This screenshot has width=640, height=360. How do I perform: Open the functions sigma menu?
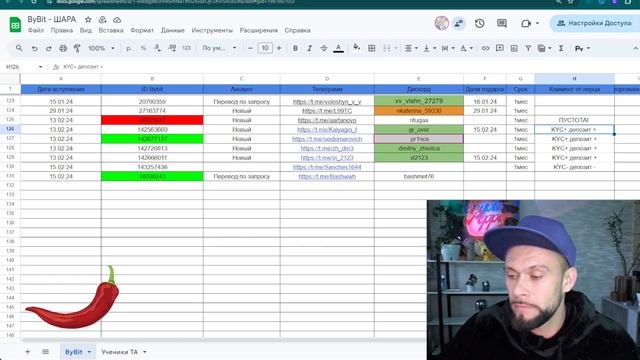coord(561,48)
